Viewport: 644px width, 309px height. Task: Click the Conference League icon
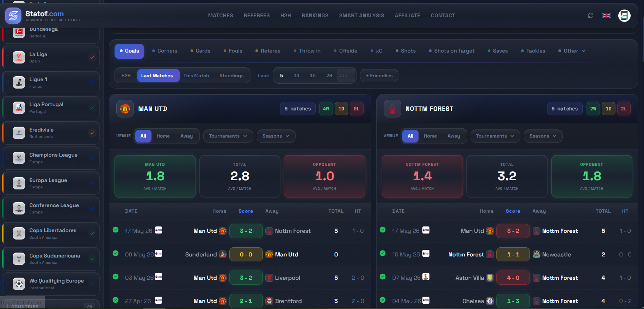click(x=19, y=208)
